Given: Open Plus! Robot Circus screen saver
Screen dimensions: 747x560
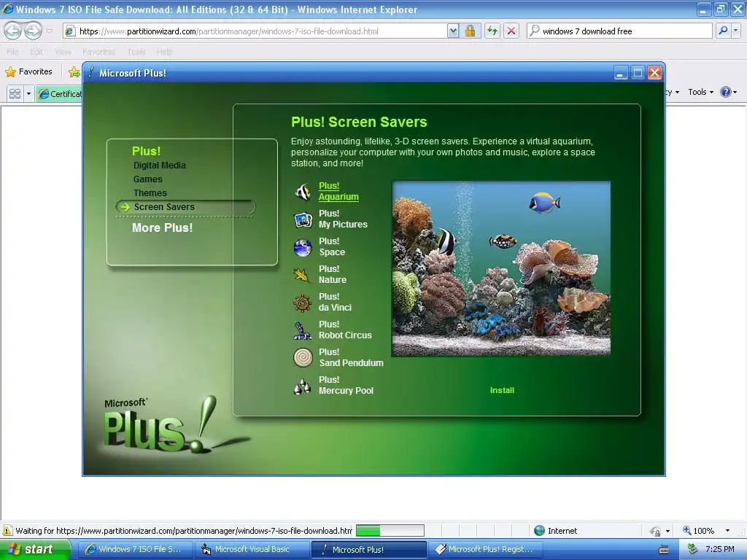Looking at the screenshot, I should pyautogui.click(x=345, y=330).
